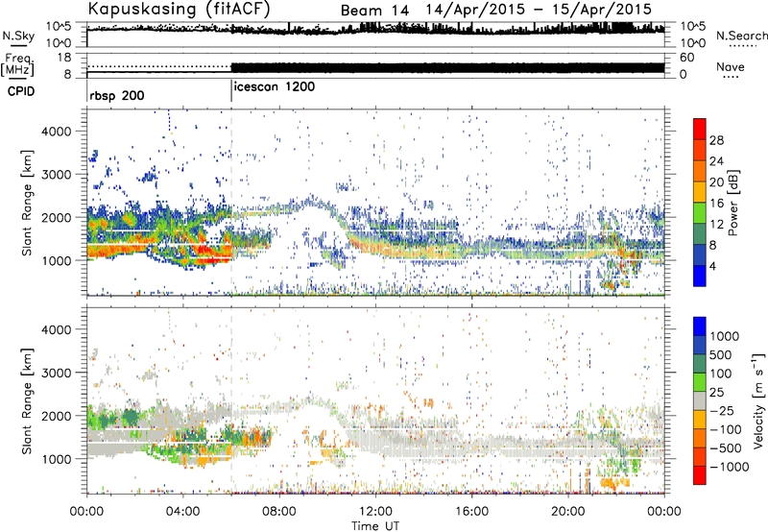This screenshot has height=532, width=768.
Task: Click the 18 tick on frequency axis
Action: 64,58
